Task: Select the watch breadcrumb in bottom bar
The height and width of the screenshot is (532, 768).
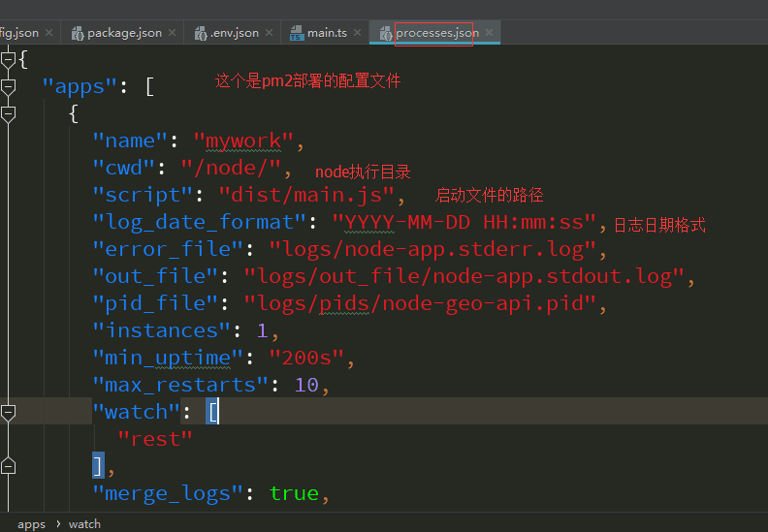Action: point(84,524)
